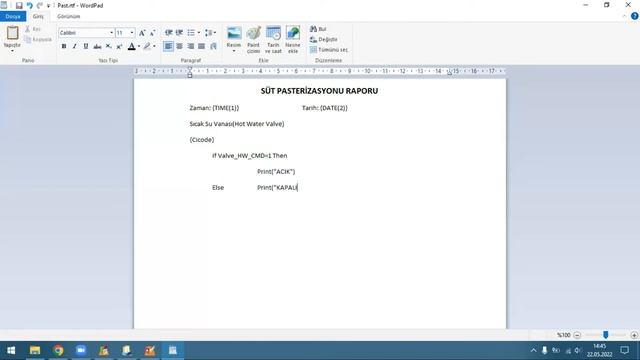640x360 pixels.
Task: Cut selection with Kes
Action: point(33,29)
